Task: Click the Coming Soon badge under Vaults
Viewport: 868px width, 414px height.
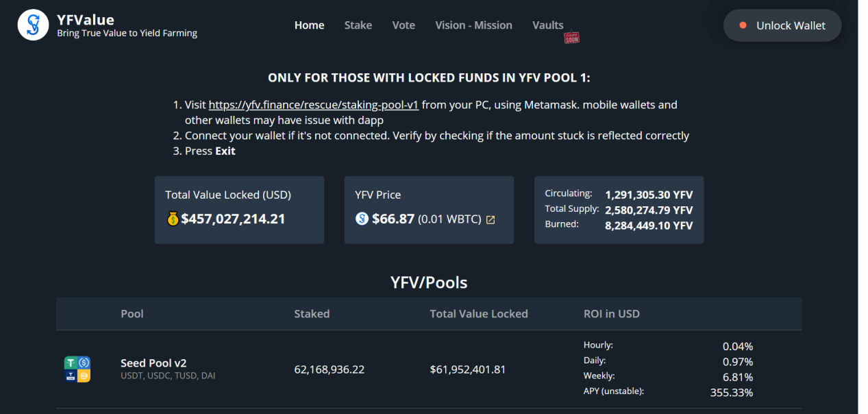Action: click(x=571, y=38)
